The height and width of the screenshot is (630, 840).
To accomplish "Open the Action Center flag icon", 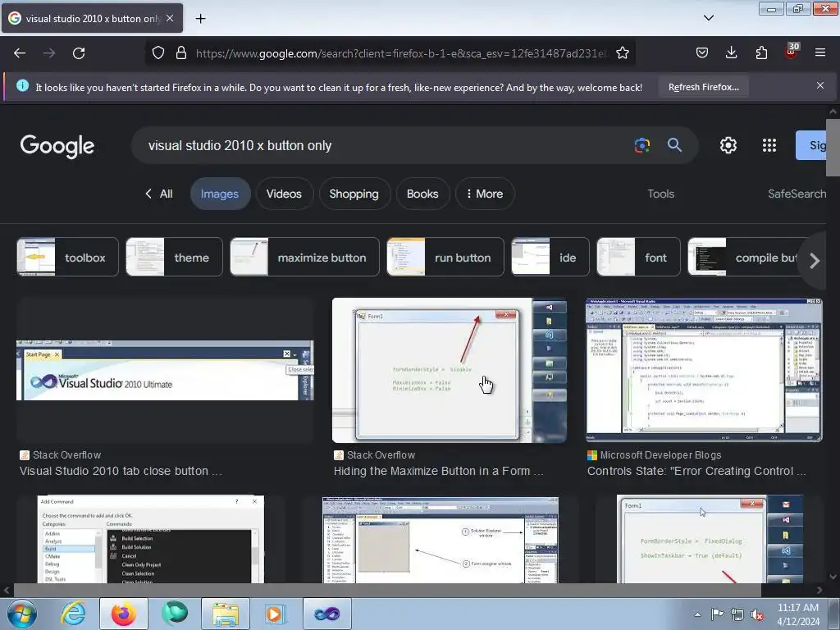I will coord(717,614).
